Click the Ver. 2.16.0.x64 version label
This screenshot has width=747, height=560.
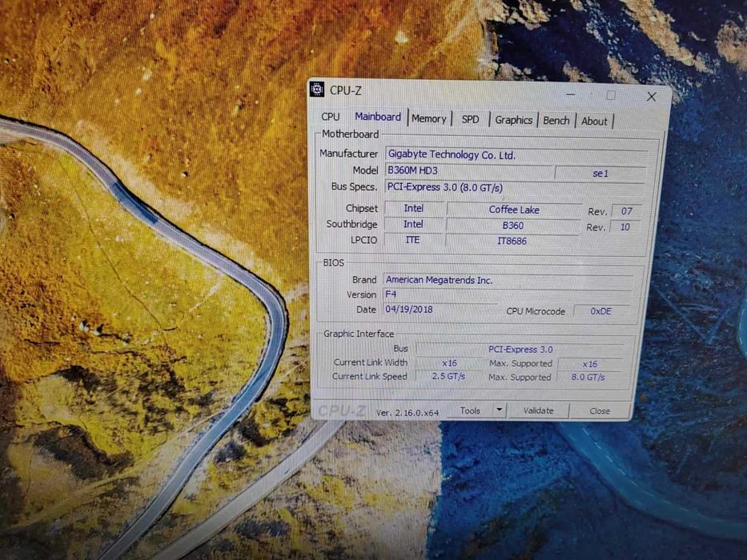click(x=408, y=412)
